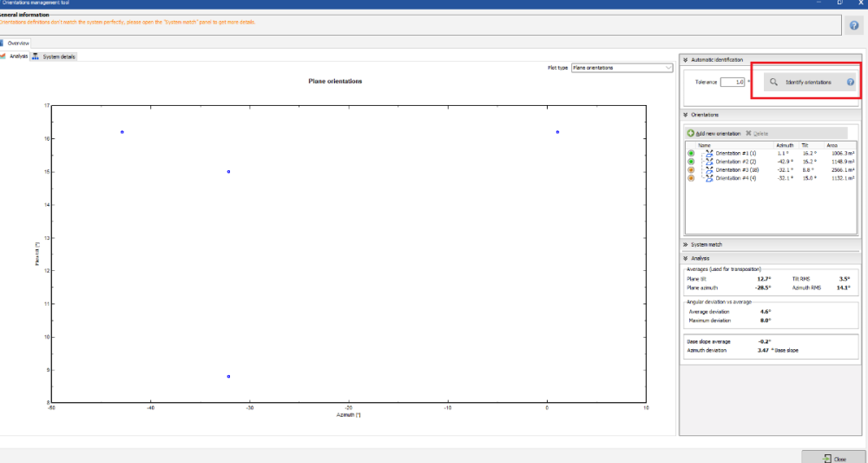Click the Orientation #1 plane icon
The width and height of the screenshot is (868, 463).
709,153
